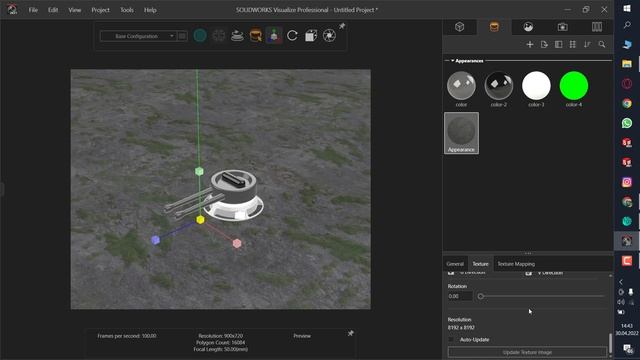Viewport: 640px width, 360px height.
Task: Click the sort order icon in appearances
Action: [x=587, y=44]
